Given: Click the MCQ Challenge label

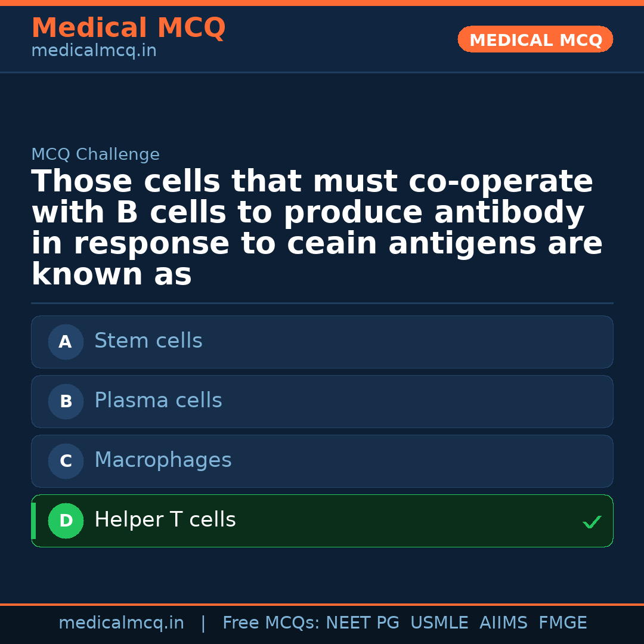Looking at the screenshot, I should (x=95, y=155).
